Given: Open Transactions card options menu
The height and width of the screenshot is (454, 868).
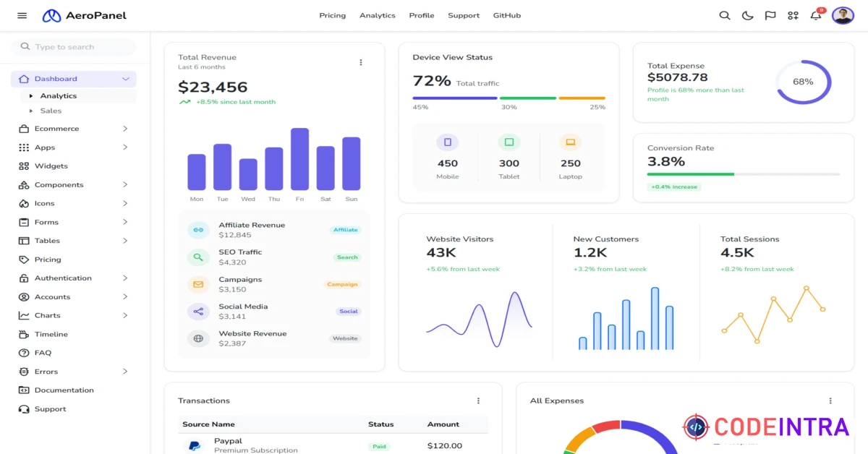Looking at the screenshot, I should (478, 401).
